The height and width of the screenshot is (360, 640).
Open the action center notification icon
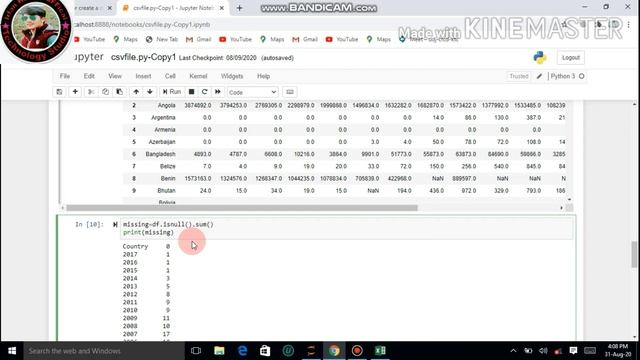point(573,351)
